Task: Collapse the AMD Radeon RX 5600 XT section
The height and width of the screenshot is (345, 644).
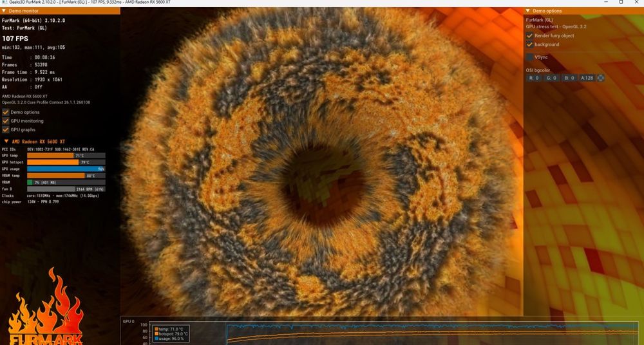Action: click(x=6, y=142)
